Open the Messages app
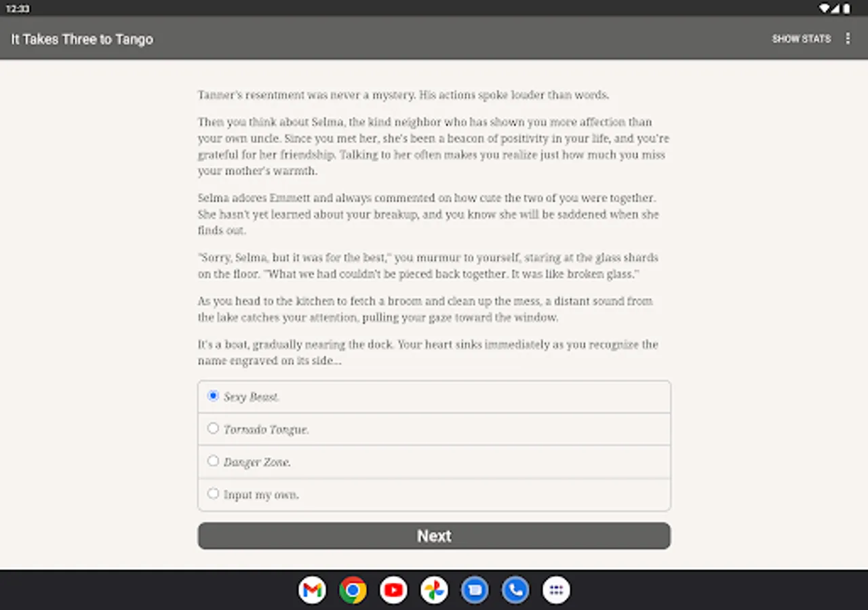This screenshot has width=868, height=610. [x=475, y=590]
